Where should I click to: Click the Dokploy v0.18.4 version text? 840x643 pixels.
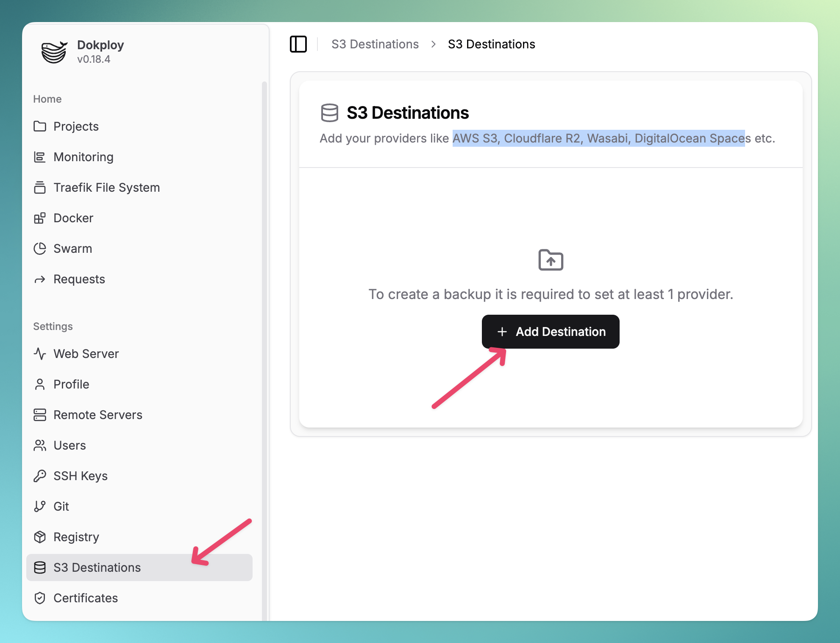(94, 59)
